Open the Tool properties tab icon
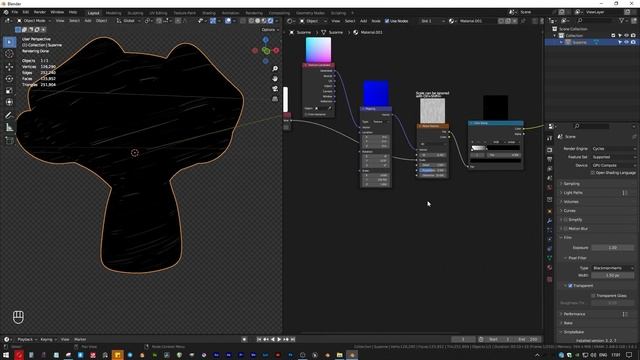 [549, 138]
